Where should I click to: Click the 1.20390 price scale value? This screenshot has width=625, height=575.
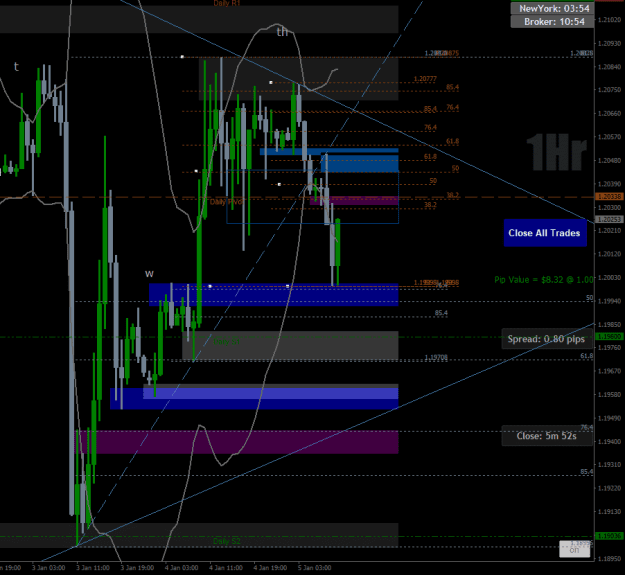[609, 184]
